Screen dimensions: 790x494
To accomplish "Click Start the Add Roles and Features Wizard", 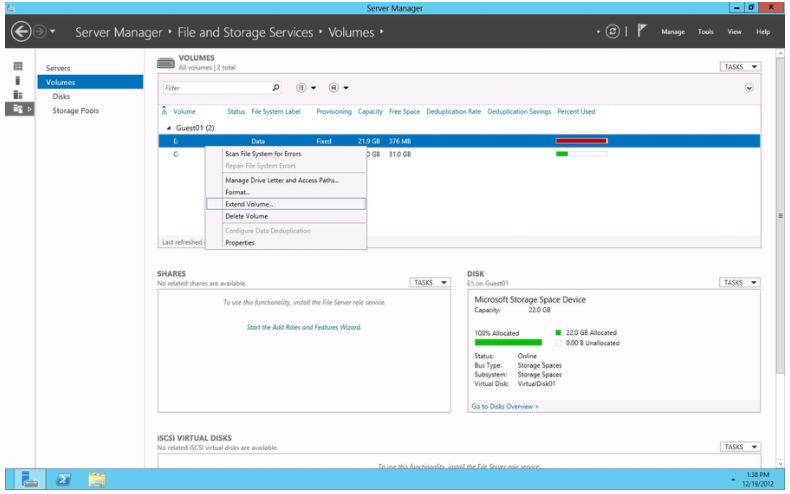I will 303,327.
